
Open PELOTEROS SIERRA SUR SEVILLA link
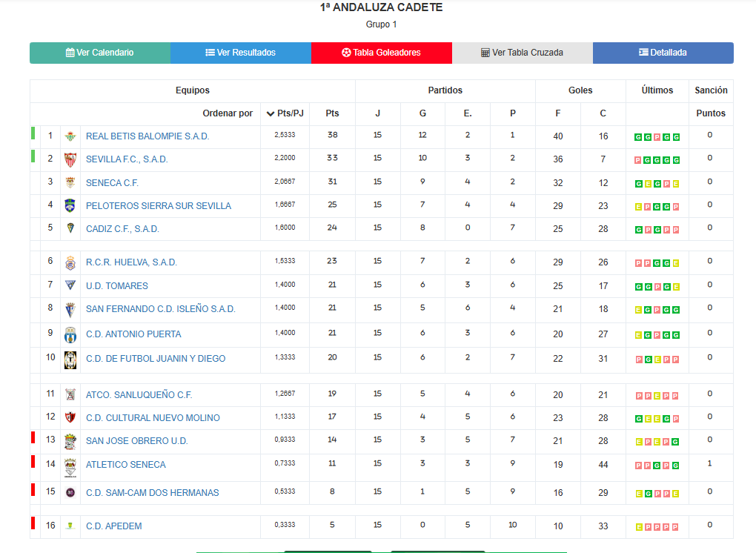[x=159, y=206]
